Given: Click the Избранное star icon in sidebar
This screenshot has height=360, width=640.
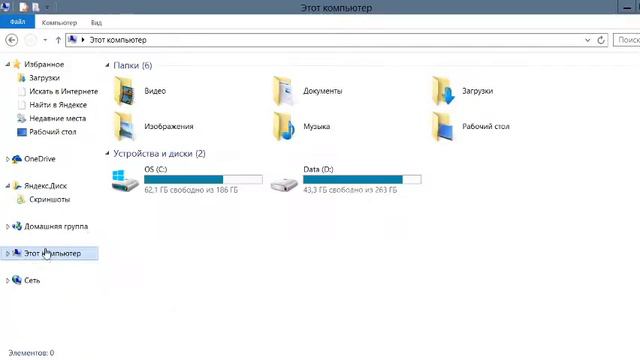Looking at the screenshot, I should [x=17, y=64].
